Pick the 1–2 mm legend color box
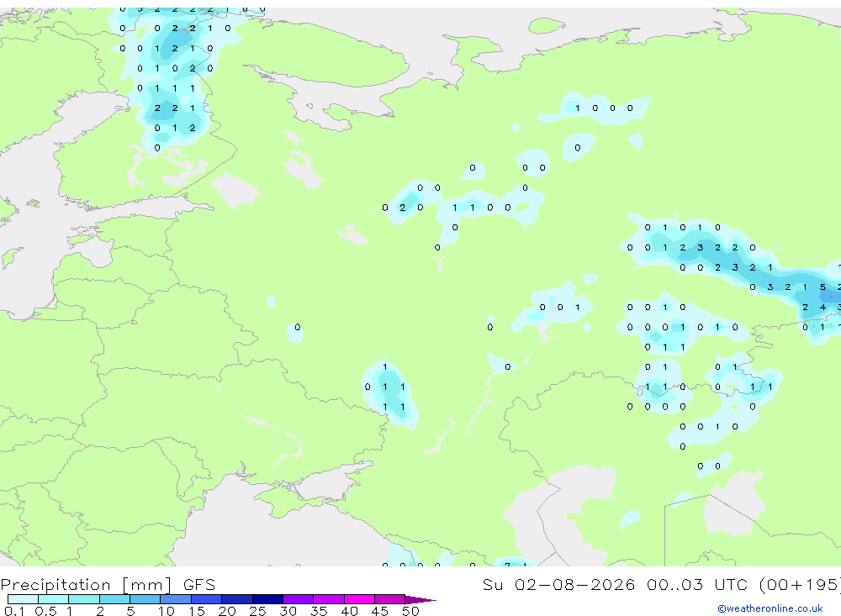The image size is (841, 616). click(x=84, y=599)
